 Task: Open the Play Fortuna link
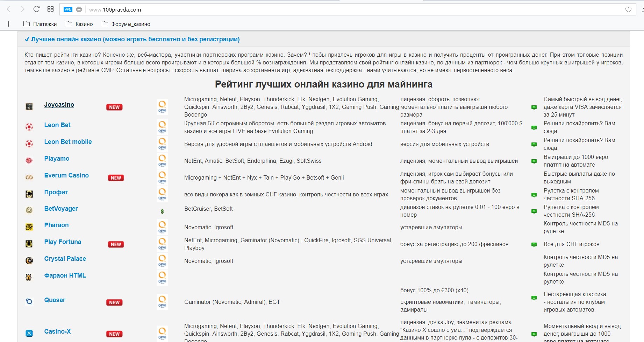[x=63, y=242]
